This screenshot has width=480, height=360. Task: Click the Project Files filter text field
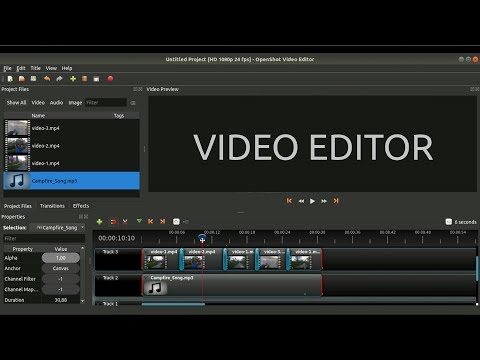pos(106,103)
